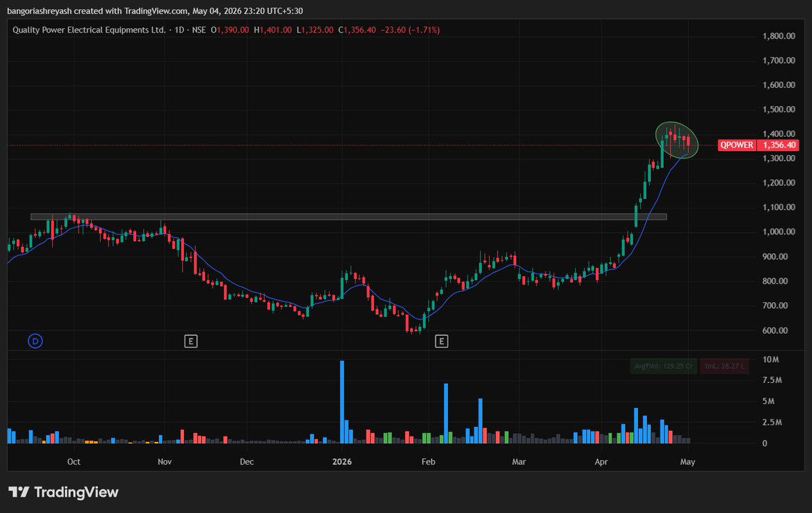Click the green AvgVol 129.25 Cr badge

[x=663, y=365]
